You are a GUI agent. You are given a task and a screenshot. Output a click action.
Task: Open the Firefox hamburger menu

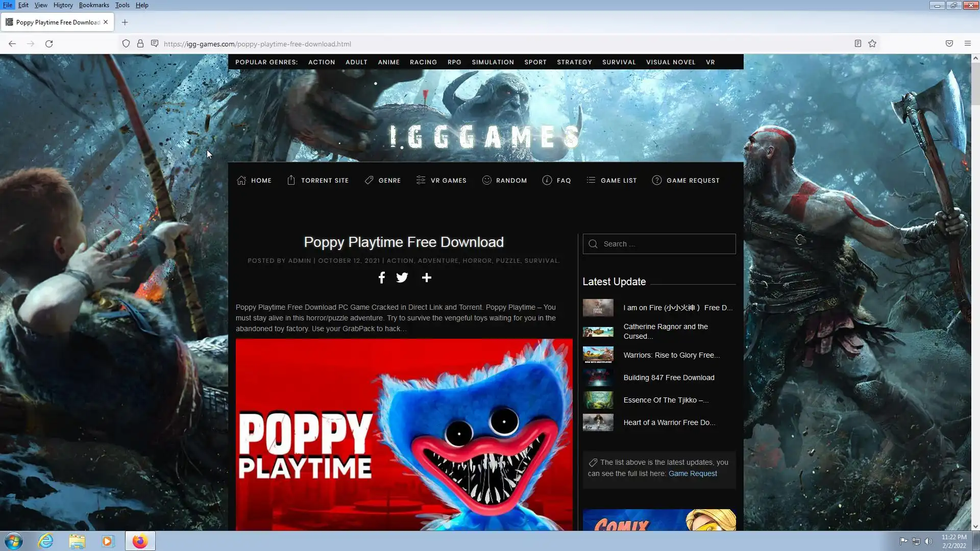click(967, 44)
